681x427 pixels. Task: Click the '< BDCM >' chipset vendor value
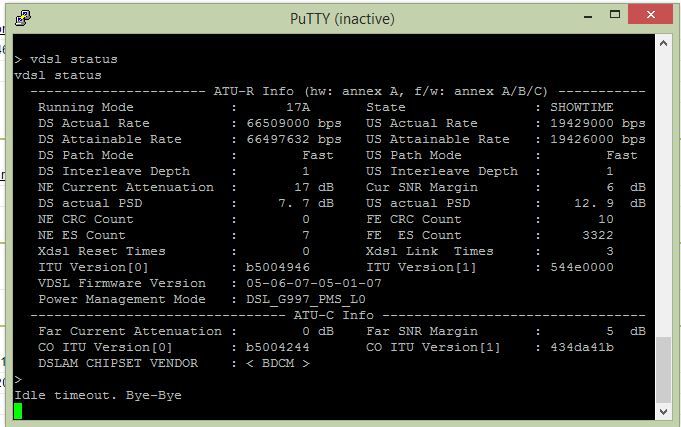tap(278, 364)
